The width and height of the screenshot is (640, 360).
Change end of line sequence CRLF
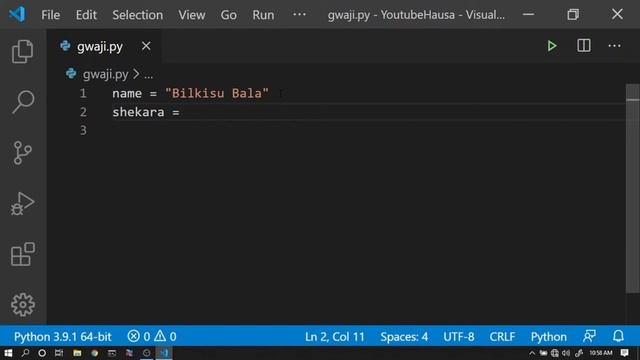(x=502, y=337)
